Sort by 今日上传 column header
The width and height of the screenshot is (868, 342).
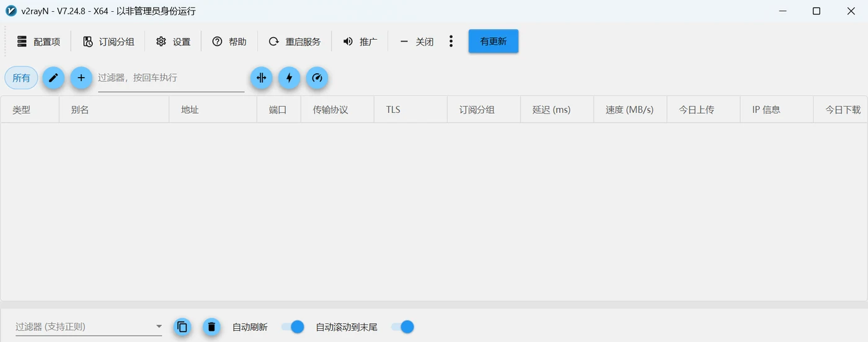[x=703, y=109]
